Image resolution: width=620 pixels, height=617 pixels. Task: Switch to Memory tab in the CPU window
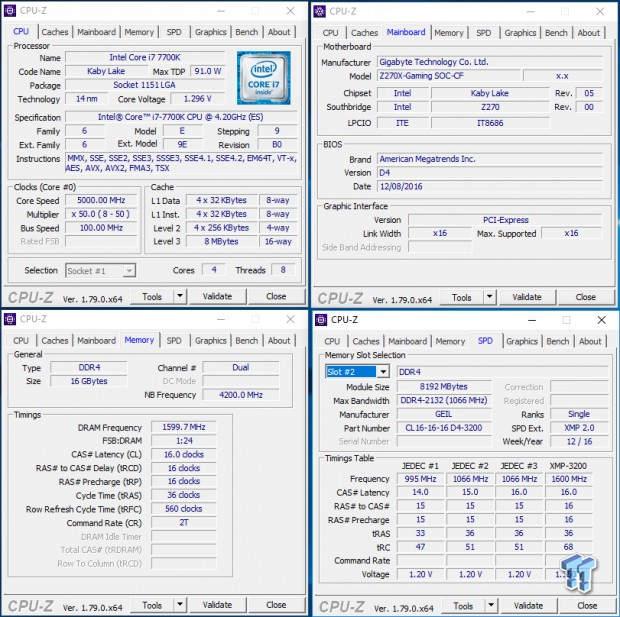pos(139,32)
